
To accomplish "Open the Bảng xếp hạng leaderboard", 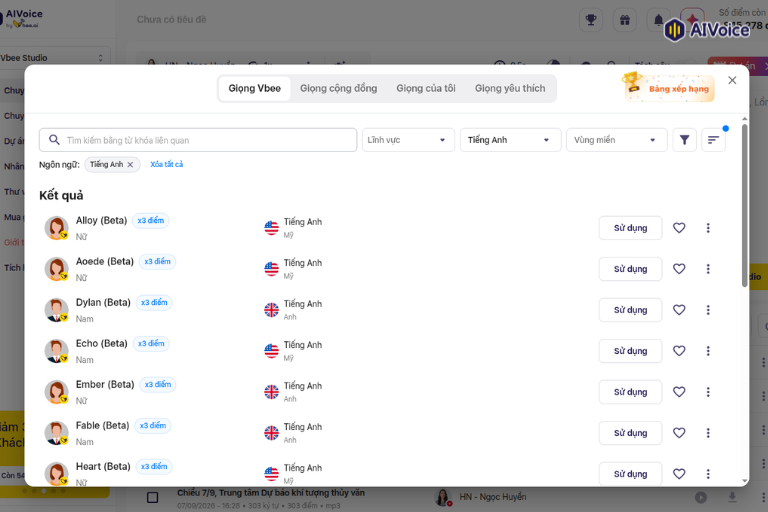I will [669, 88].
